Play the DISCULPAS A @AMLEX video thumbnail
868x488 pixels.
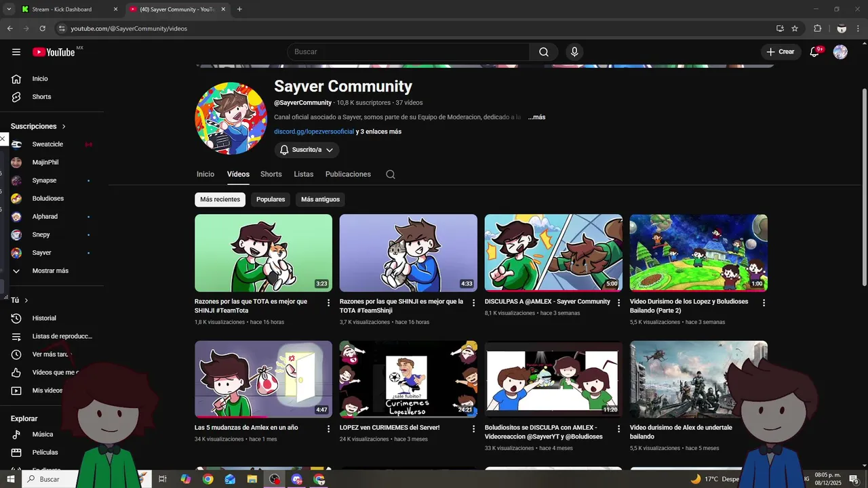(x=553, y=253)
